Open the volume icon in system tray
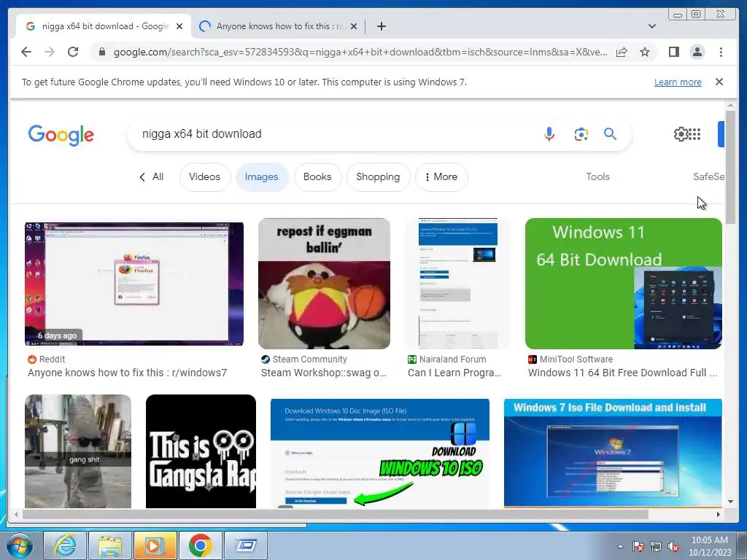This screenshot has height=560, width=747. 673,546
